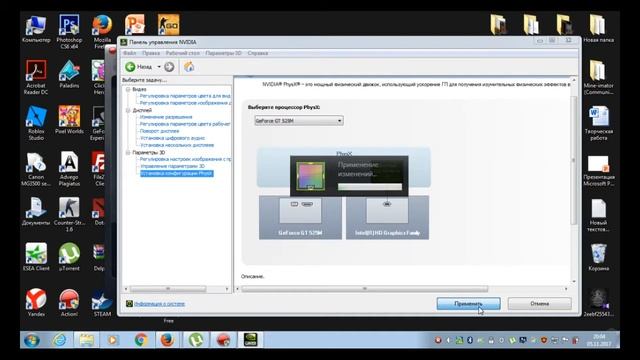Open the Acrobat Reader DC desktop icon
Image resolution: width=640 pixels, height=360 pixels.
(36, 78)
